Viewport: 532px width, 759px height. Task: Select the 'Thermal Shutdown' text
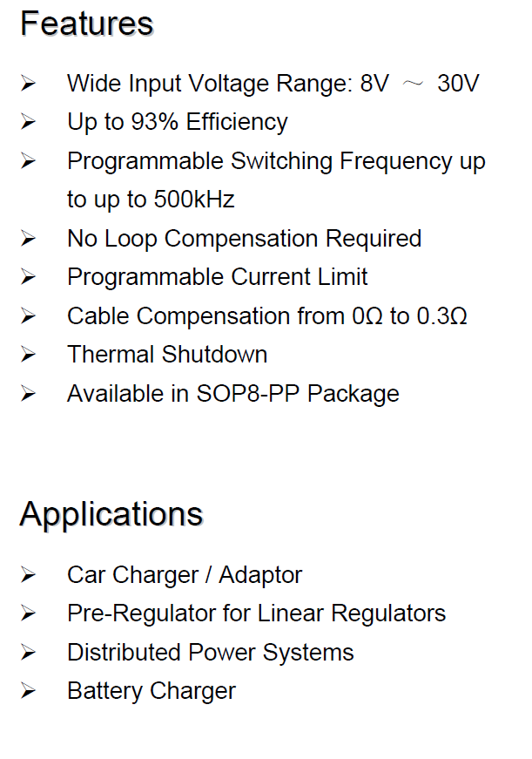167,354
